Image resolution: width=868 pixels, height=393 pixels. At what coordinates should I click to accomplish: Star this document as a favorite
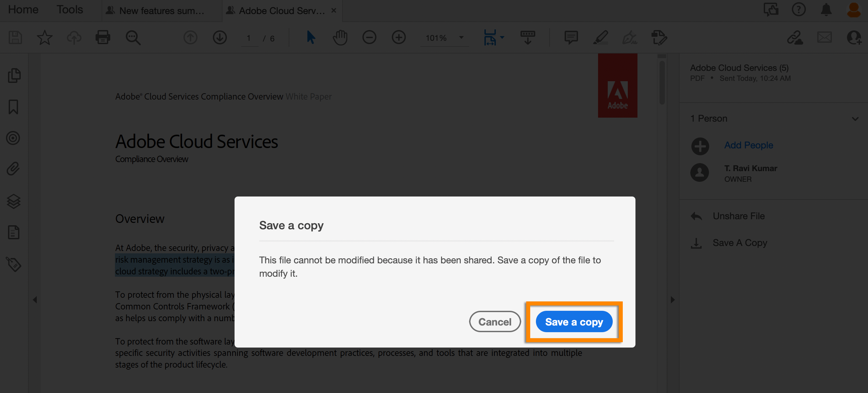[x=44, y=37]
